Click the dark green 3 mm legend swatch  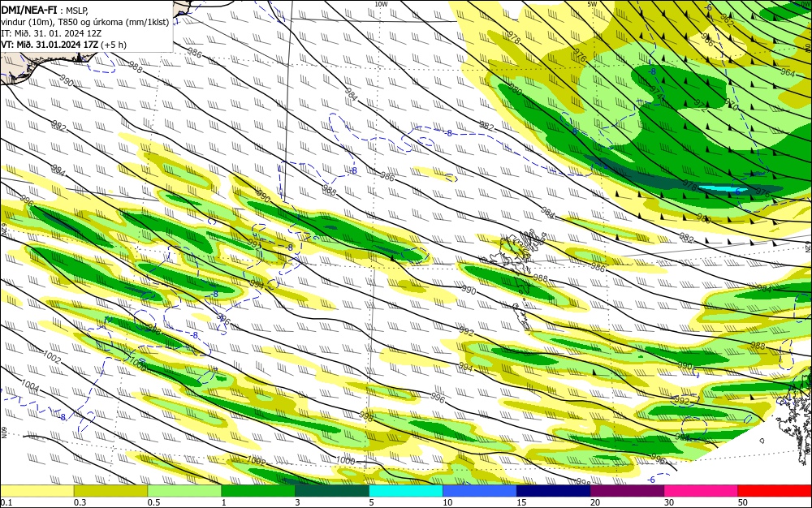pyautogui.click(x=332, y=490)
